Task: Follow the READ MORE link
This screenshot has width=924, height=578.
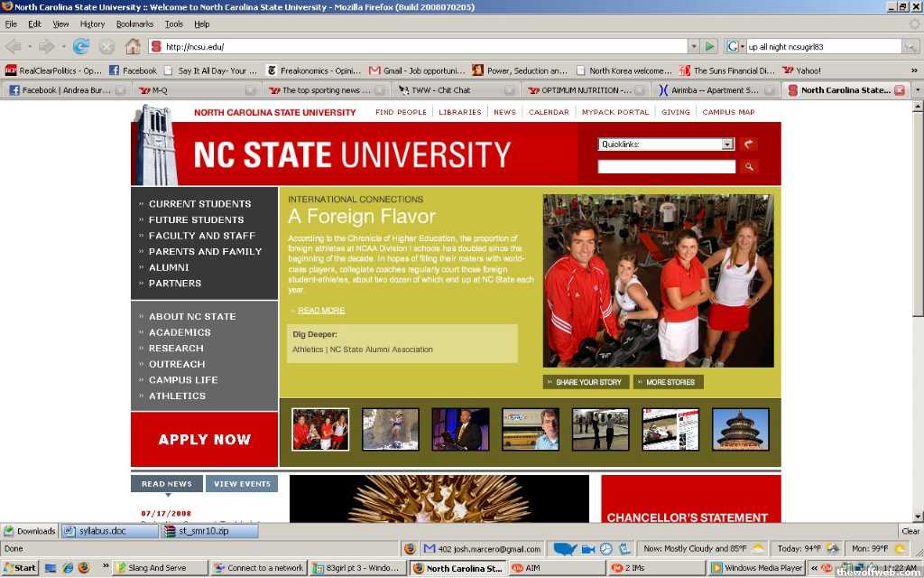Action: 321,311
